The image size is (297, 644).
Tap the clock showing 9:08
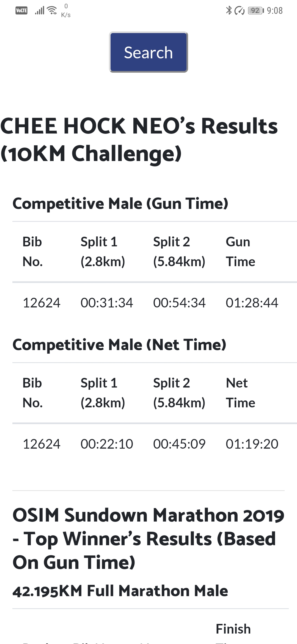(275, 10)
